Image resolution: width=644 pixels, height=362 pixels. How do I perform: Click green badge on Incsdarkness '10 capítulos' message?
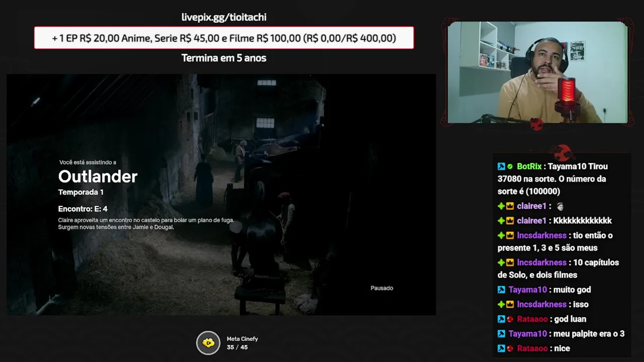(x=501, y=262)
